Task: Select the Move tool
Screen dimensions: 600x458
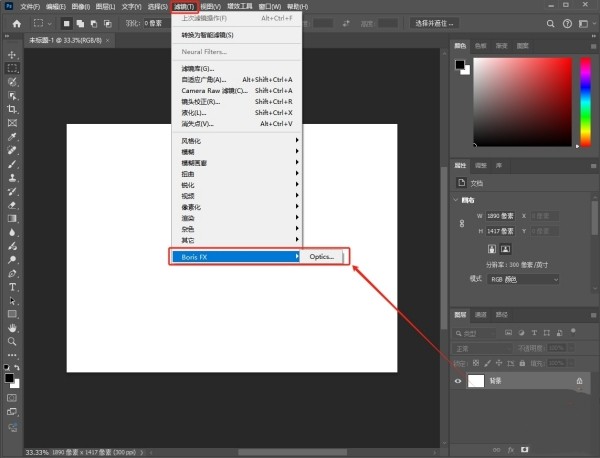Action: pyautogui.click(x=12, y=55)
